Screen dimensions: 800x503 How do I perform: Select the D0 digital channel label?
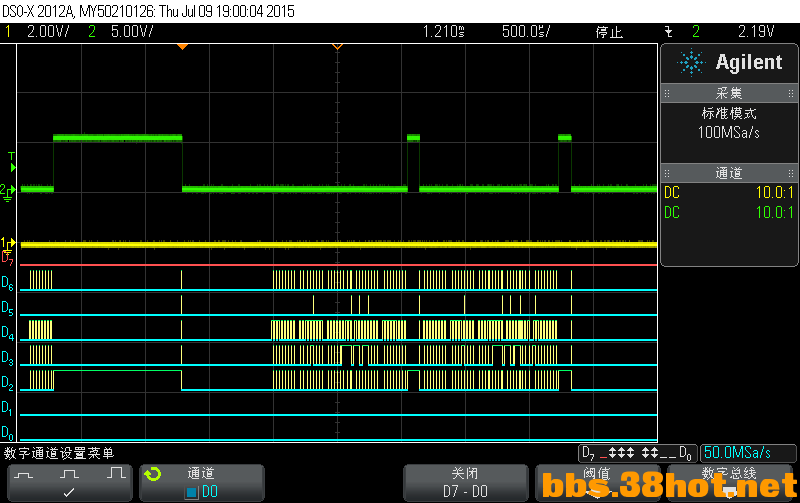pyautogui.click(x=7, y=433)
